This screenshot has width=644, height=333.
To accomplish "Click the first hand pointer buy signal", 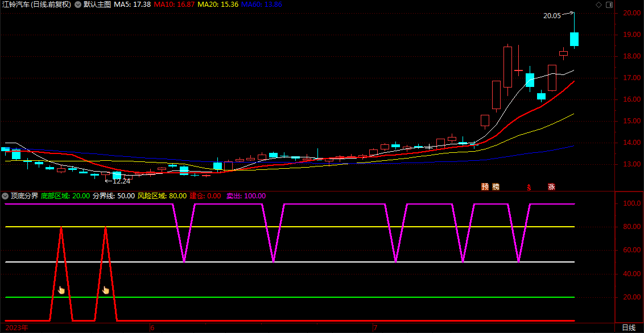I will point(61,290).
